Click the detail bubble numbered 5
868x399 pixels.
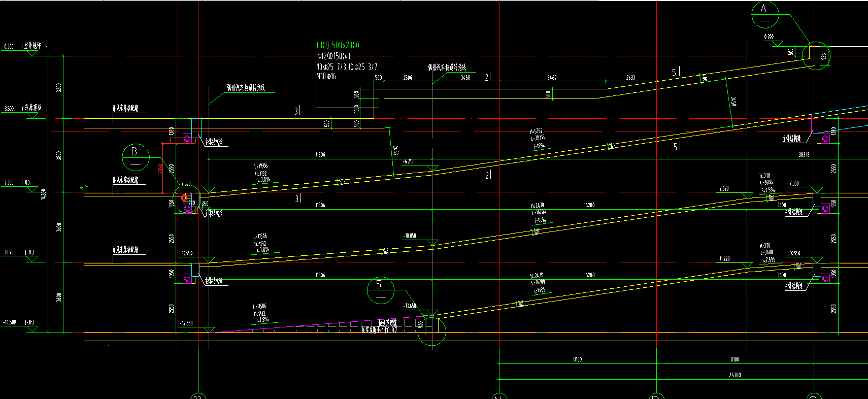coord(381,290)
